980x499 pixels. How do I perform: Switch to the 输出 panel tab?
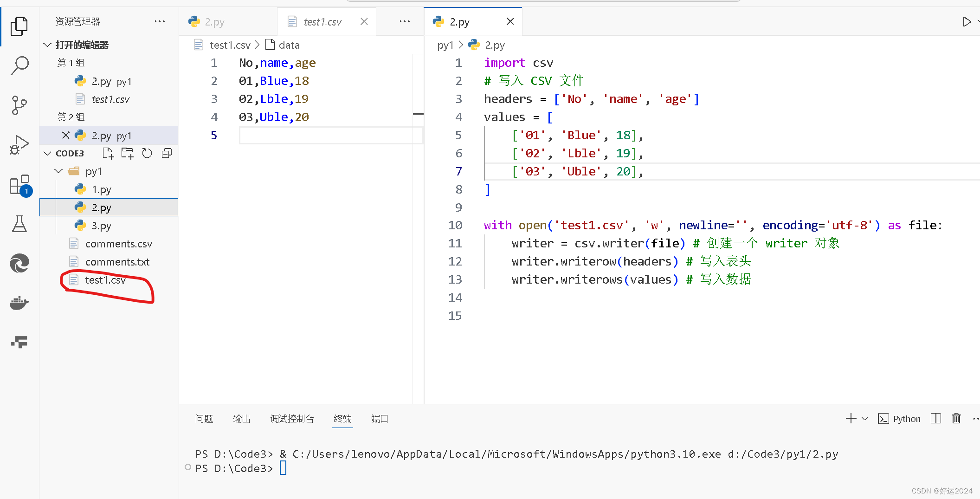tap(241, 418)
